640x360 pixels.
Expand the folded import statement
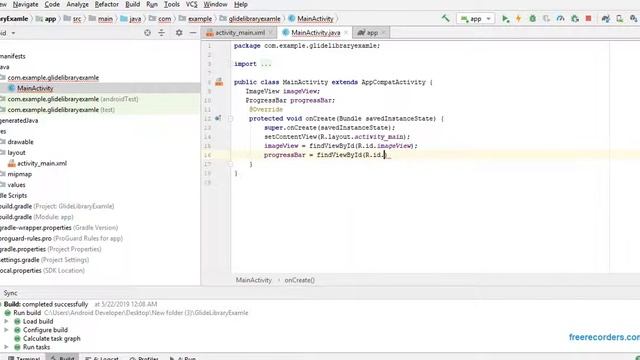tap(266, 64)
